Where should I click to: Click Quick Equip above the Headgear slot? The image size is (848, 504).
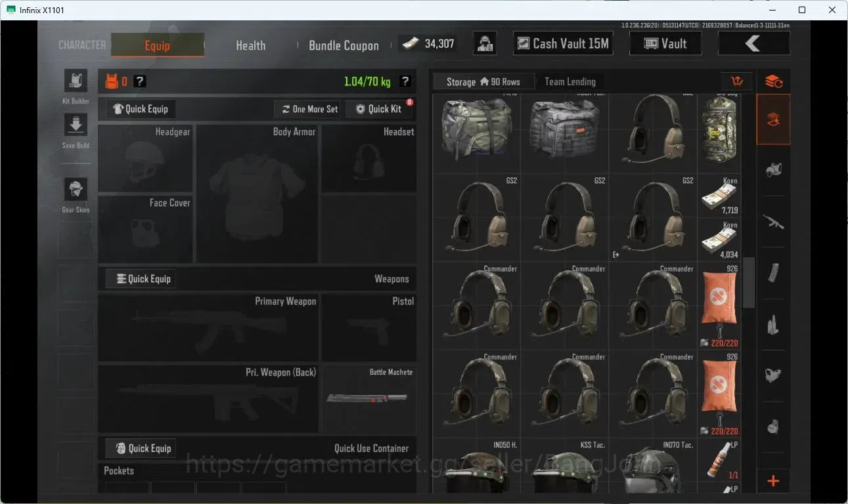pos(141,109)
